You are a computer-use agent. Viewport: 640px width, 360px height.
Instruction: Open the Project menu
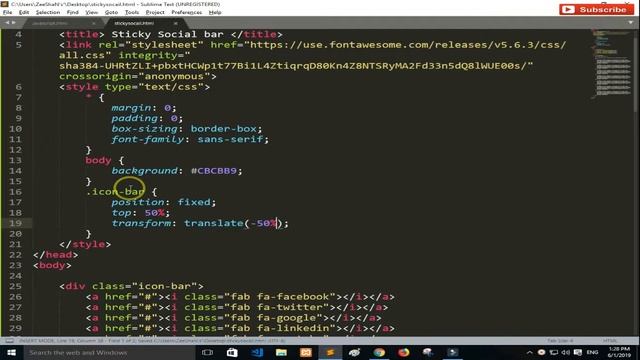coord(155,12)
